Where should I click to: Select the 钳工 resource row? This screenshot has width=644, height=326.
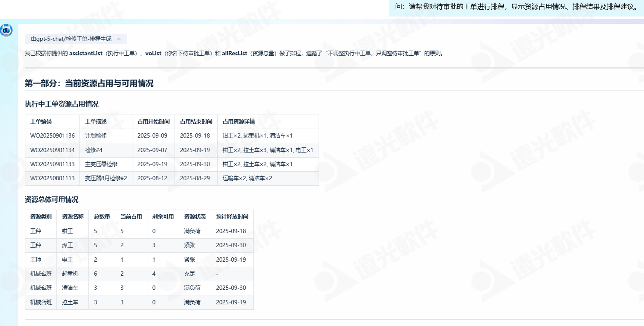pyautogui.click(x=67, y=231)
